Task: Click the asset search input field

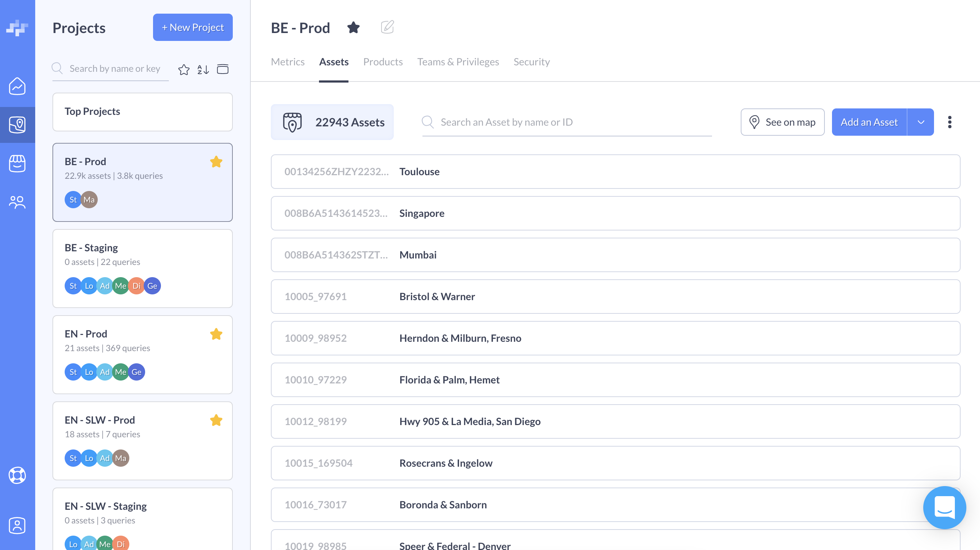Action: coord(567,122)
